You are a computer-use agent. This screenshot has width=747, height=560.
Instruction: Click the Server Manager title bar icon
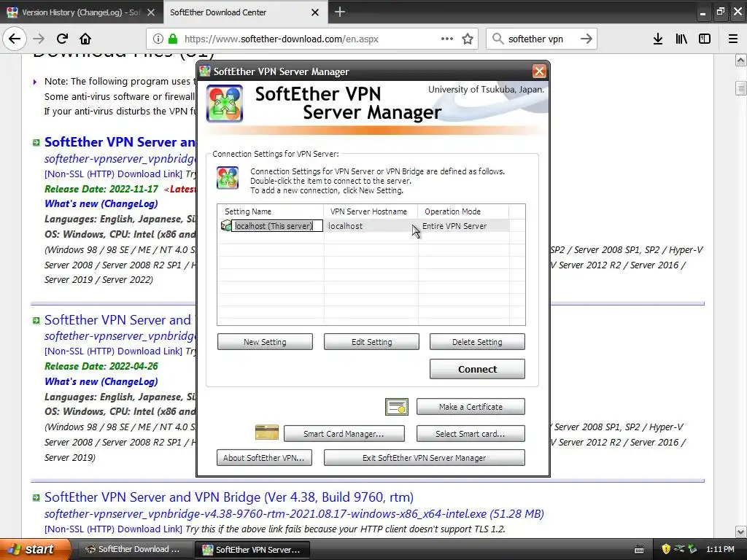[x=205, y=71]
